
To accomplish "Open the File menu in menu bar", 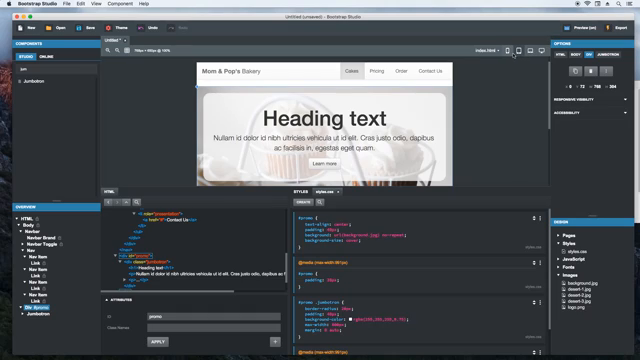I will pyautogui.click(x=67, y=4).
